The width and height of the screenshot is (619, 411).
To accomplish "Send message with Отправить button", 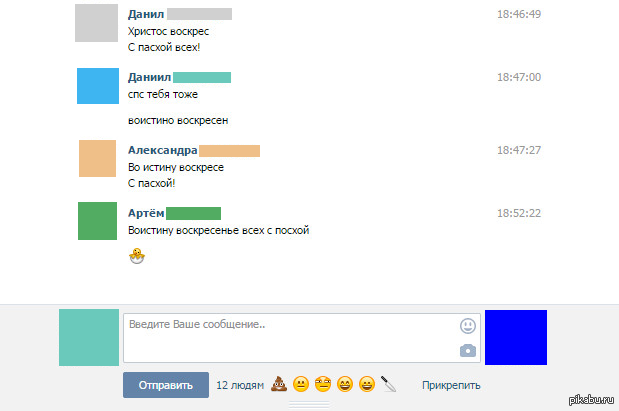I will click(x=166, y=385).
